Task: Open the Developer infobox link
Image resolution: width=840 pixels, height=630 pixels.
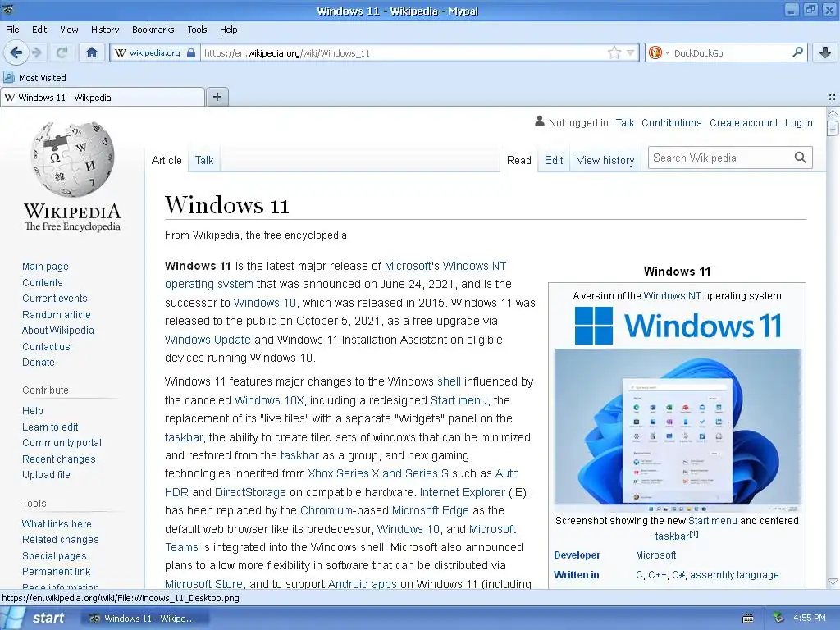Action: click(x=577, y=555)
